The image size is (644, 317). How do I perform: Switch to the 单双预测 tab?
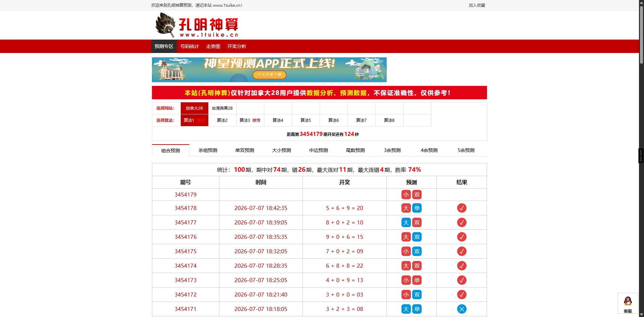(x=245, y=150)
